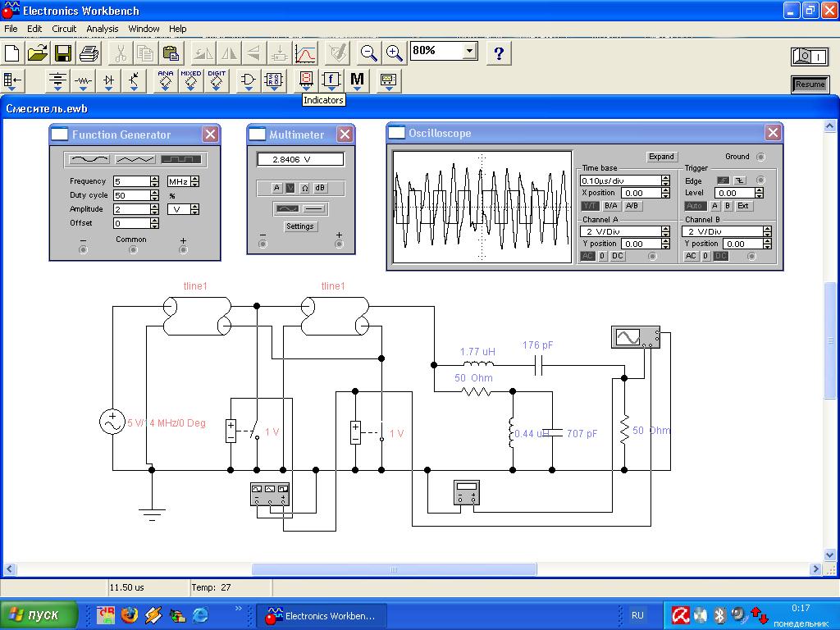This screenshot has height=630, width=840.
Task: Save the circuit with floppy icon
Action: (x=63, y=53)
